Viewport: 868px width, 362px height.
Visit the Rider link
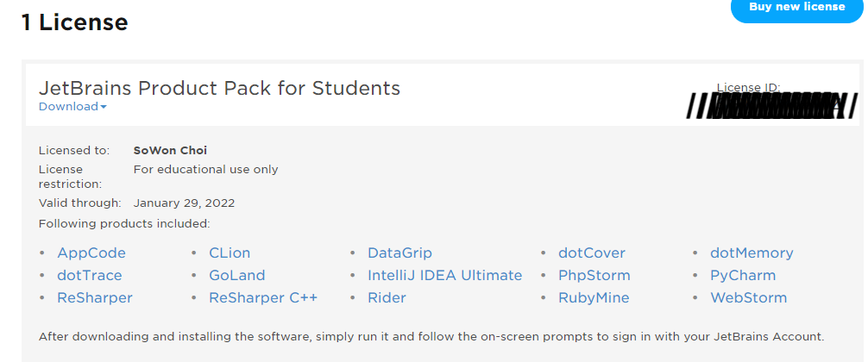pyautogui.click(x=387, y=298)
